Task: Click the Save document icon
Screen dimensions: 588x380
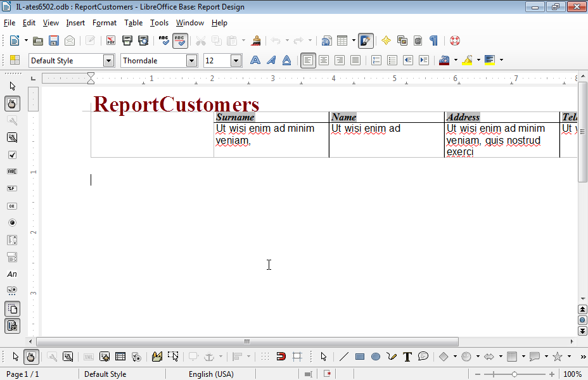Action: (x=54, y=41)
